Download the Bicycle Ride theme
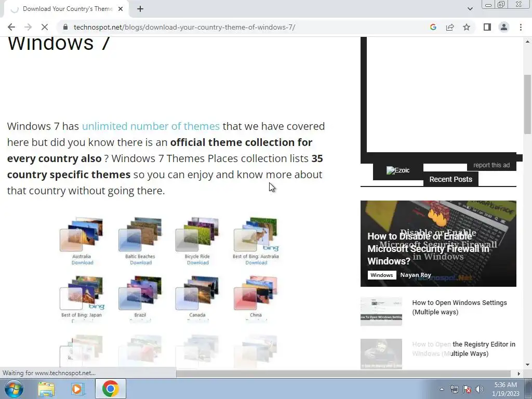This screenshot has height=399, width=532. click(x=198, y=262)
